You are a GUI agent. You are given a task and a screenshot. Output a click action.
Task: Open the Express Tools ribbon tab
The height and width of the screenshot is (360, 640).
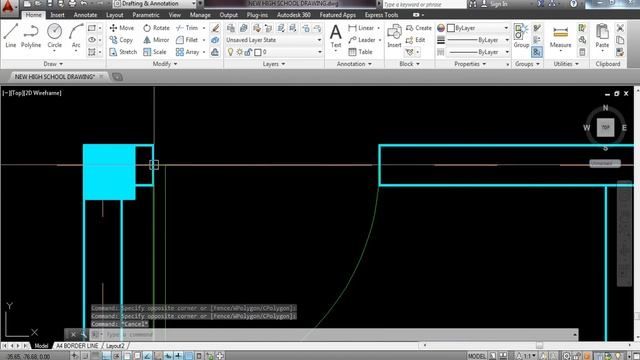pos(381,15)
